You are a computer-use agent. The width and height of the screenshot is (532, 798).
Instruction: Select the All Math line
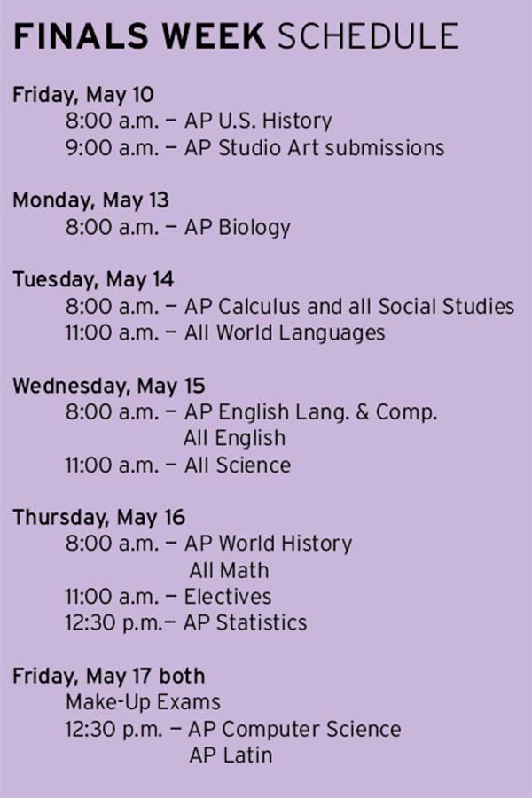[x=229, y=570]
